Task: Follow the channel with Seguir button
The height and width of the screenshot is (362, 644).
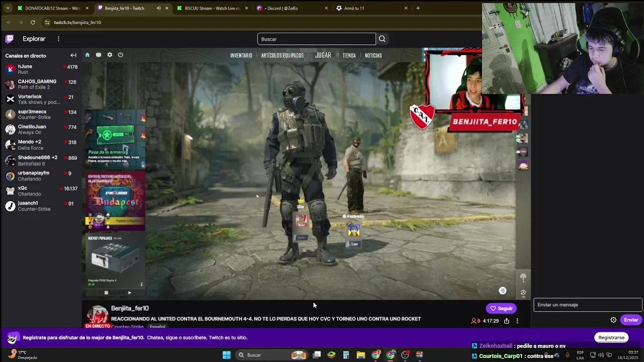Action: pos(501,308)
